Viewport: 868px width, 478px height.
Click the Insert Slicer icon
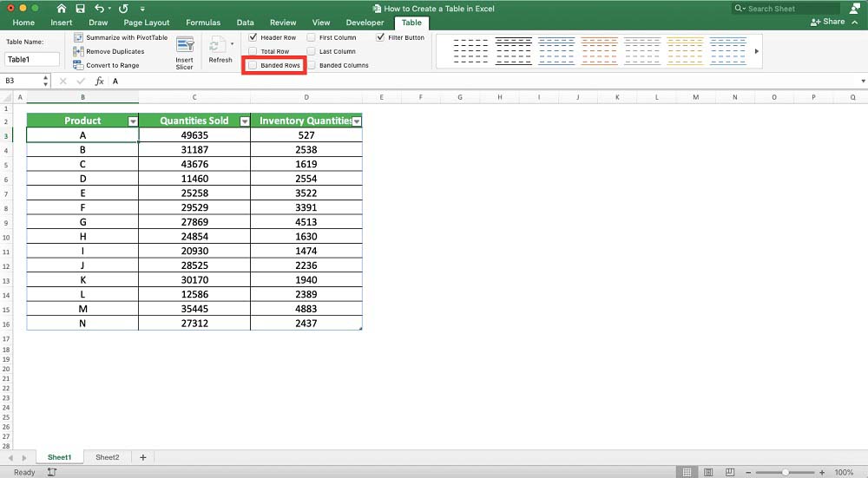point(185,47)
